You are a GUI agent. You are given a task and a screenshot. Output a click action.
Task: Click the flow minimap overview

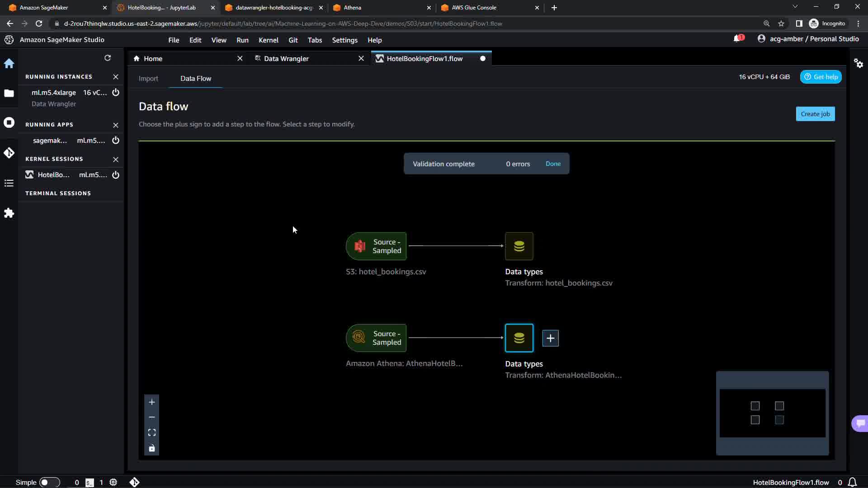[772, 413]
